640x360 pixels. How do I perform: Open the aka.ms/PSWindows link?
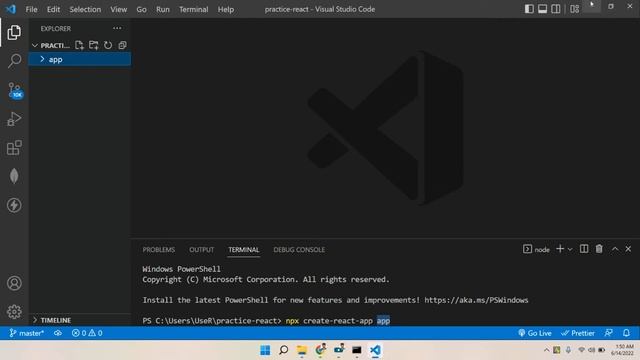[476, 300]
